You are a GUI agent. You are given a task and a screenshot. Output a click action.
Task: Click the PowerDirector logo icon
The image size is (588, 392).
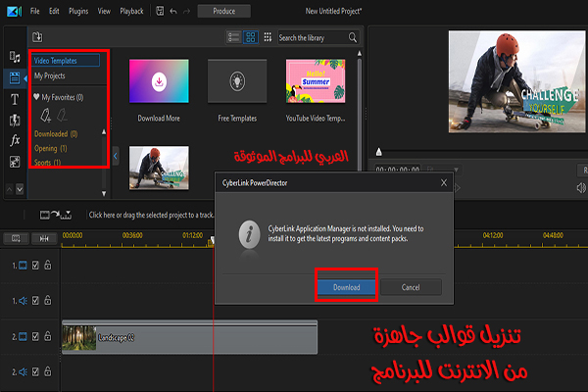(x=15, y=12)
